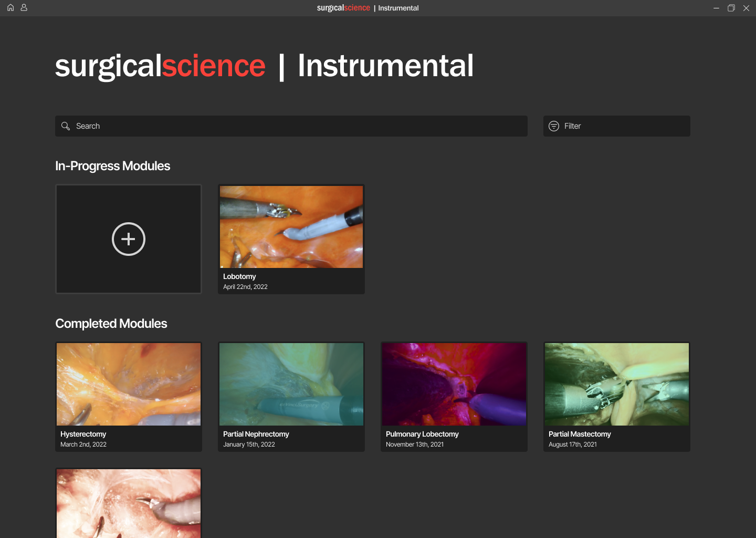Viewport: 756px width, 538px height.
Task: Click the plus circle to add module
Action: 129,239
